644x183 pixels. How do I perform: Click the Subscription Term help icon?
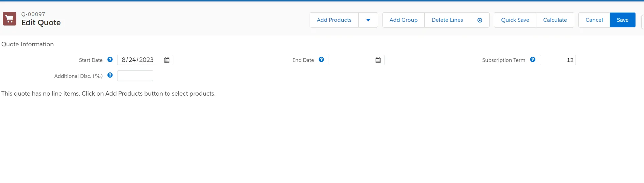click(x=533, y=60)
